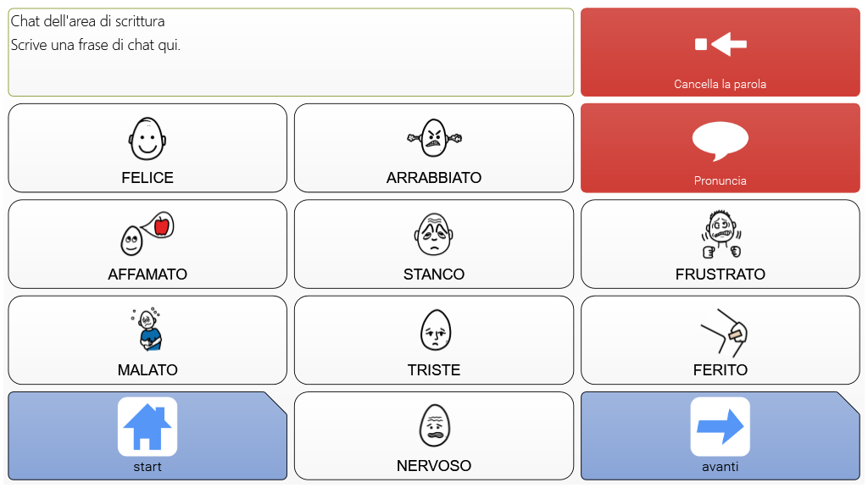Image resolution: width=868 pixels, height=488 pixels.
Task: Click inside the chat writing area
Action: [291, 52]
